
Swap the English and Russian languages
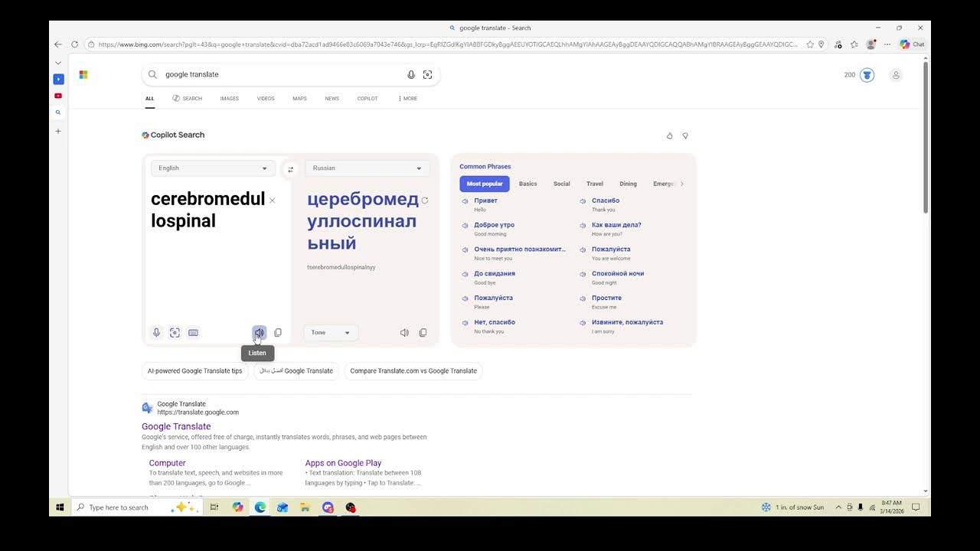coord(290,169)
